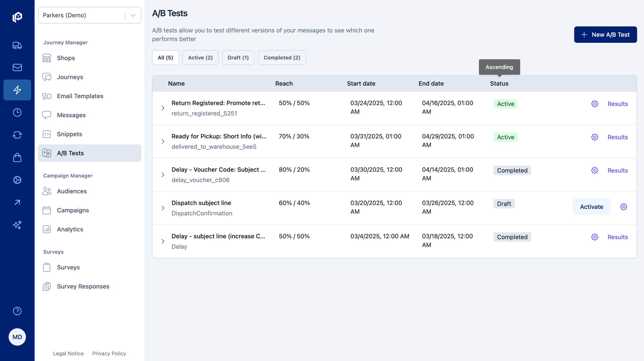Expand the Delay - Voucher Code row
Screen dimensions: 644x361
(x=163, y=175)
